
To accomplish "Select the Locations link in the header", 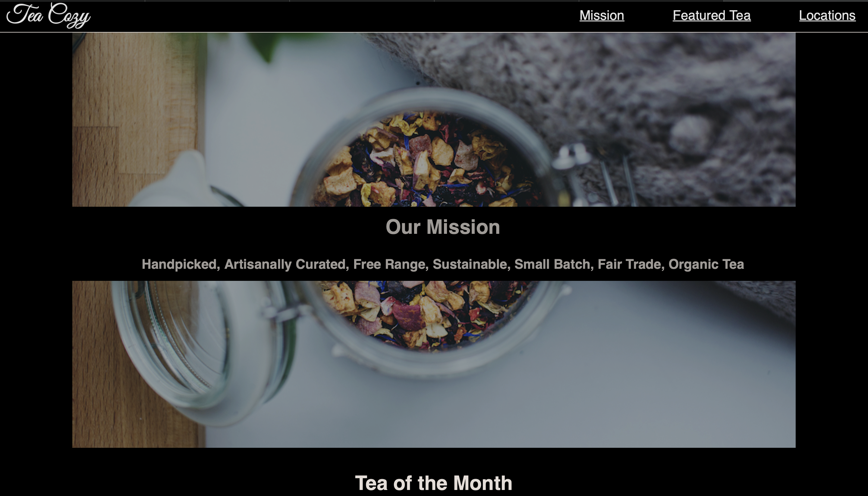I will (x=827, y=15).
